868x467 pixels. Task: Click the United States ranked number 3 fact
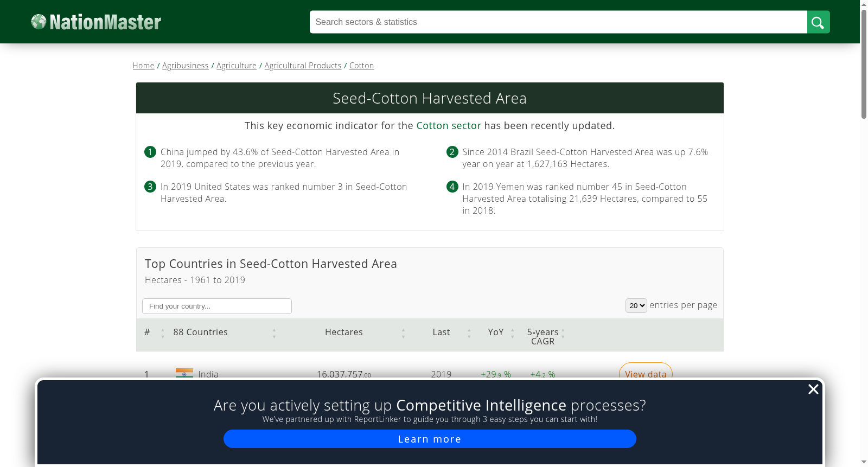click(x=284, y=193)
